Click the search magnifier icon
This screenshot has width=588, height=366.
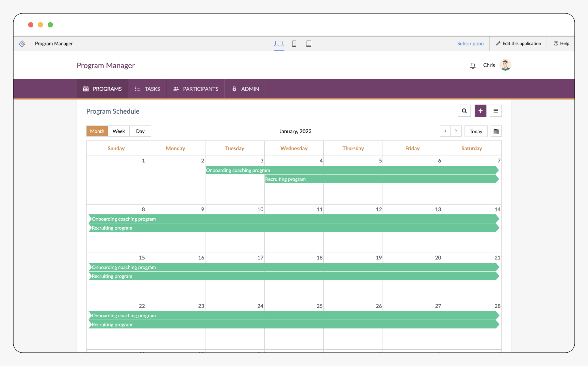click(x=464, y=111)
